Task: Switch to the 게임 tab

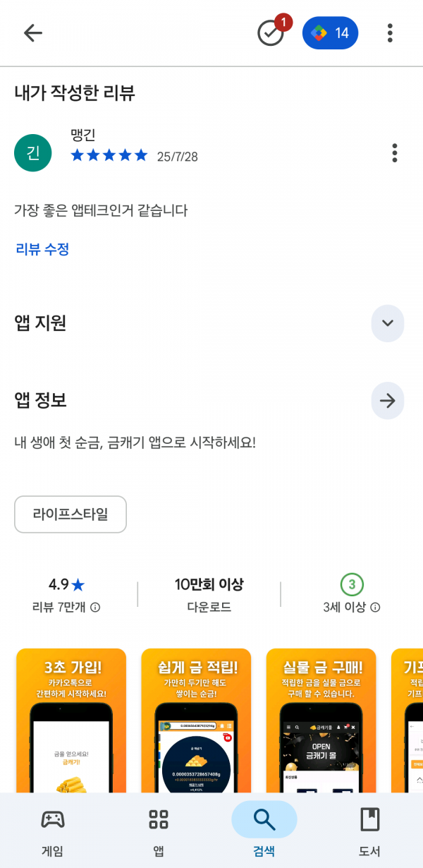Action: coord(53,831)
